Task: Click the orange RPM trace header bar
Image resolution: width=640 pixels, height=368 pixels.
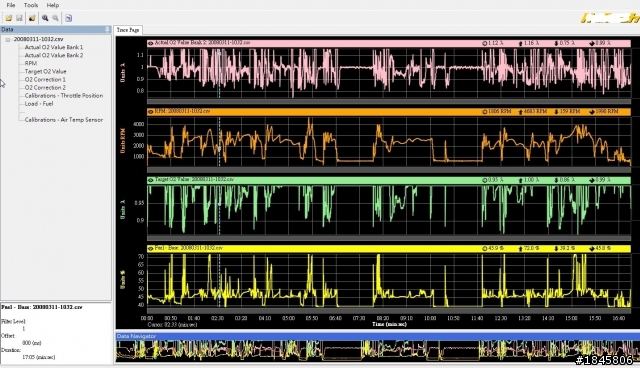Action: tap(389, 111)
